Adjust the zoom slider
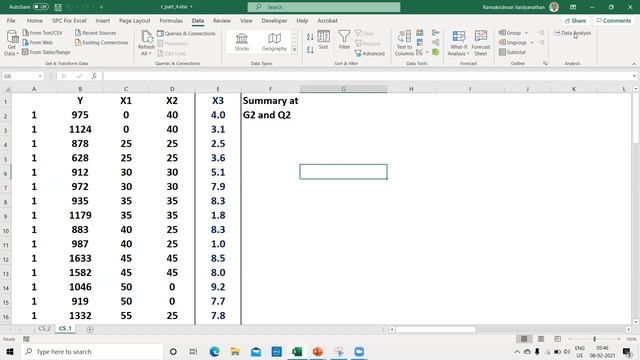This screenshot has height=360, width=640. (x=594, y=339)
